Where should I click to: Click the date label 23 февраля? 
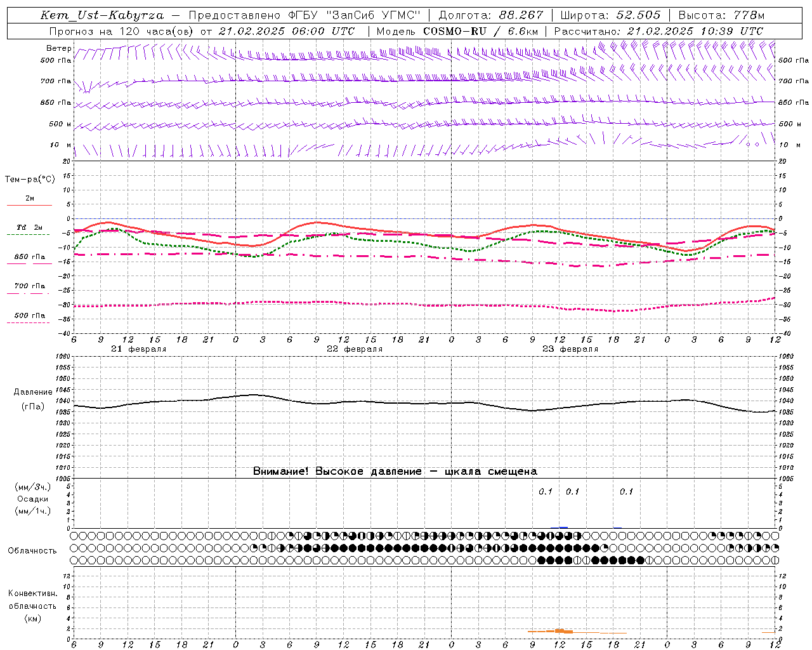pyautogui.click(x=570, y=349)
